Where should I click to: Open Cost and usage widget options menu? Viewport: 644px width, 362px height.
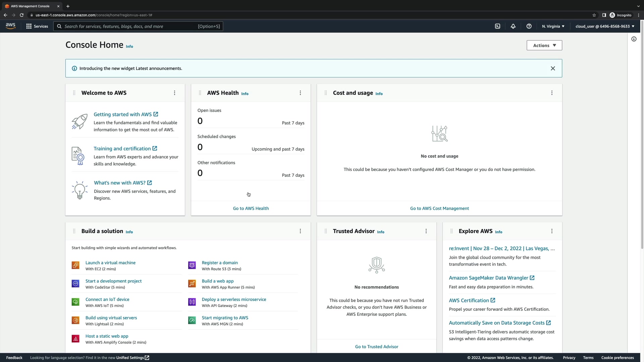(x=552, y=93)
